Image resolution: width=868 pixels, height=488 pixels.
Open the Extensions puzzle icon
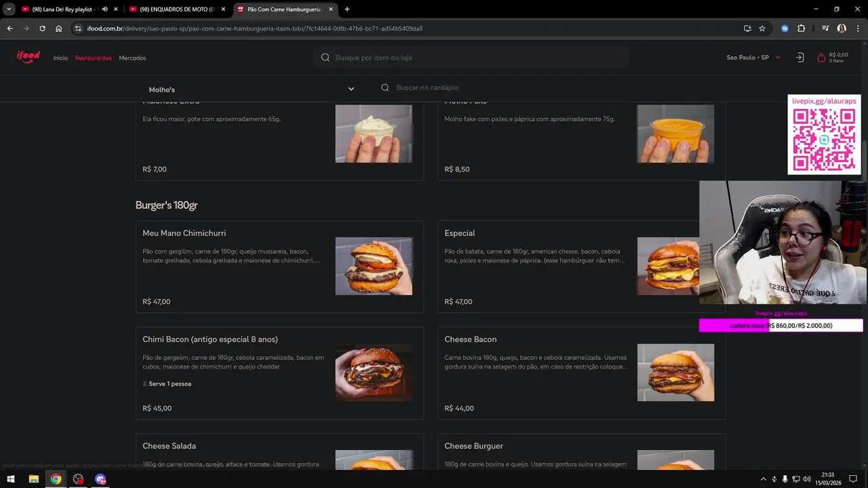(x=802, y=28)
